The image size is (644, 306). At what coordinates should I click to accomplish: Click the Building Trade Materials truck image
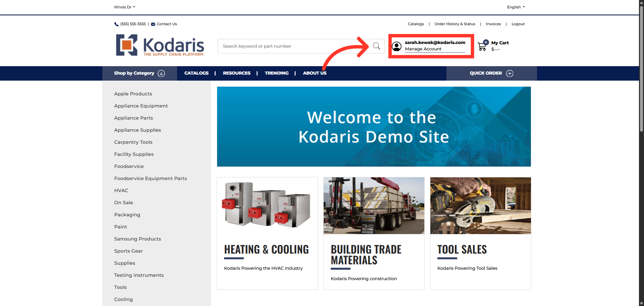(374, 206)
